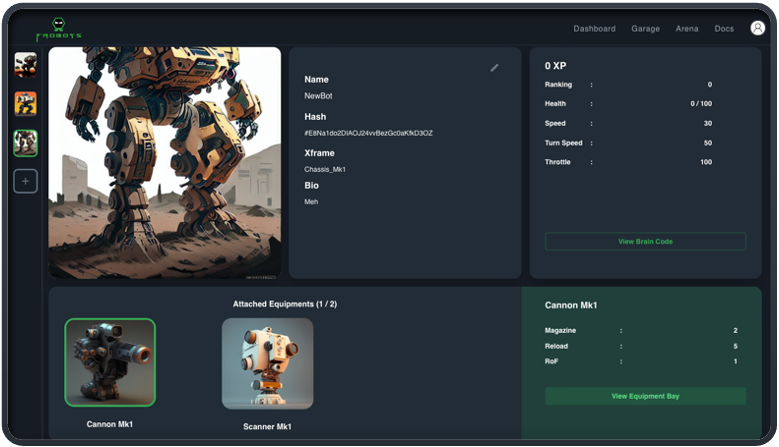Click the Scanner Mk1 text label
Image resolution: width=779 pixels, height=447 pixels.
point(267,426)
